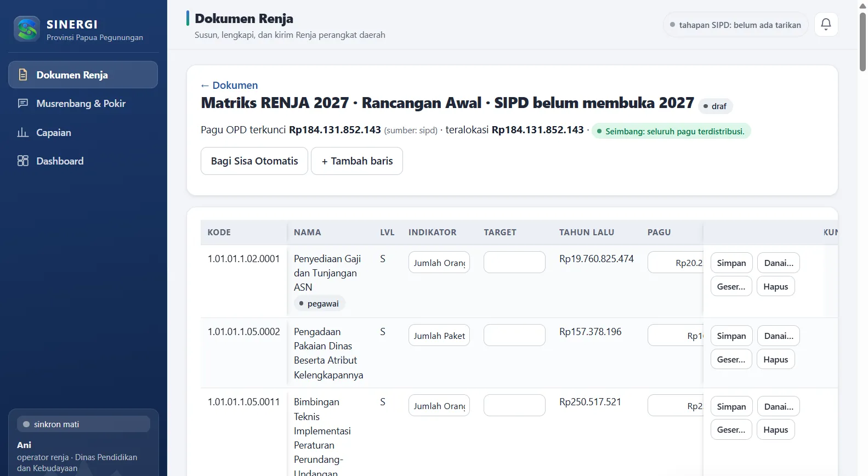
Task: Click the INDIKATOR column header
Action: click(x=432, y=232)
